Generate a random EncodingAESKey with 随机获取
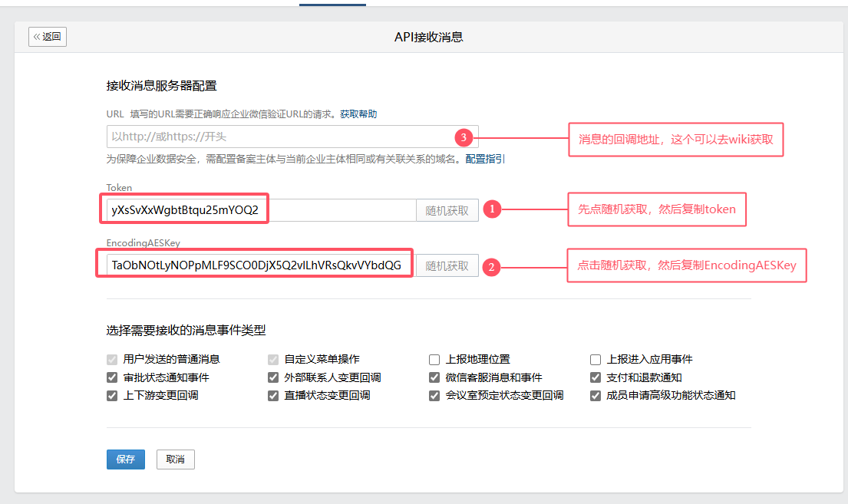The image size is (848, 504). point(447,265)
